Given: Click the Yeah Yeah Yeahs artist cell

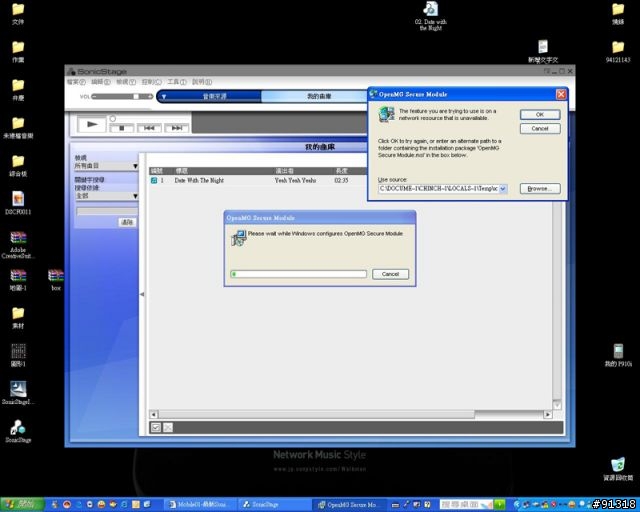Looking at the screenshot, I should (295, 180).
